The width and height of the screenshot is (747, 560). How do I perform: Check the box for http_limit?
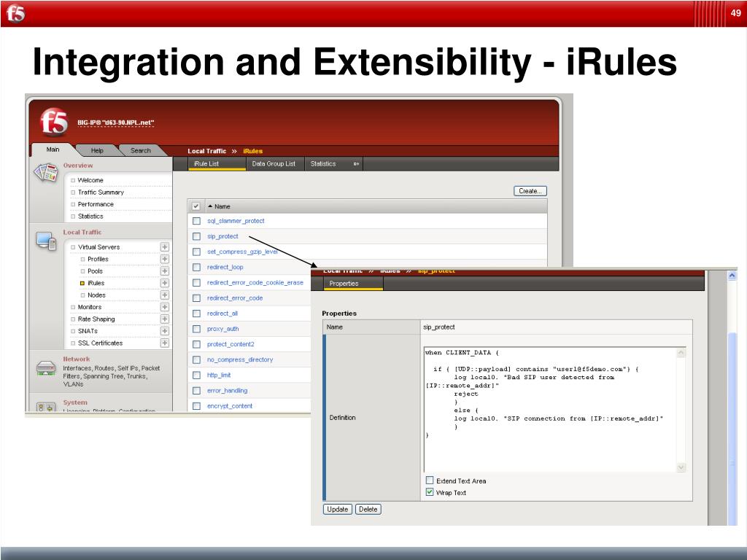[x=196, y=376]
